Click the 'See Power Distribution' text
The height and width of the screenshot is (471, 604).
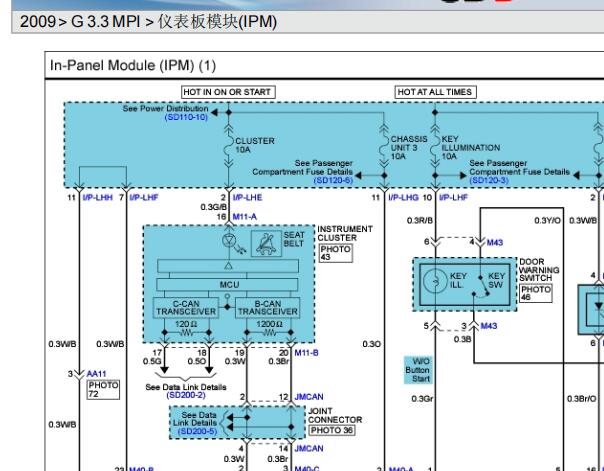click(166, 109)
